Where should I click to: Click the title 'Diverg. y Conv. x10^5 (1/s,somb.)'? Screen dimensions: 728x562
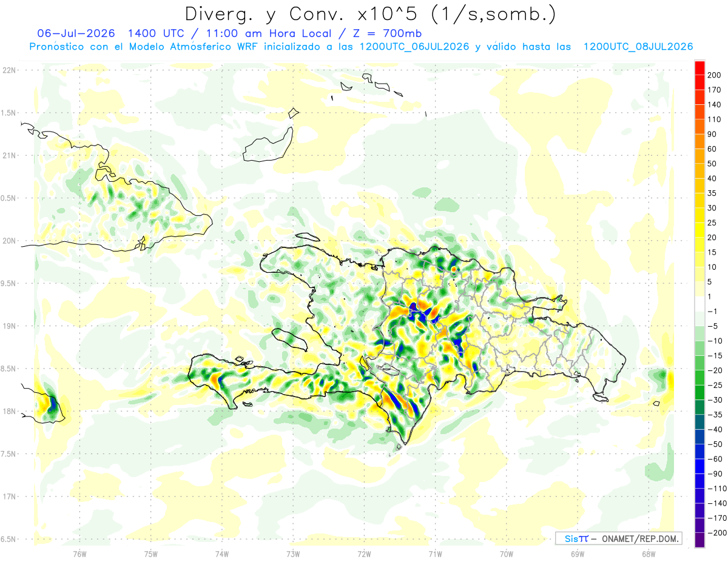point(370,15)
